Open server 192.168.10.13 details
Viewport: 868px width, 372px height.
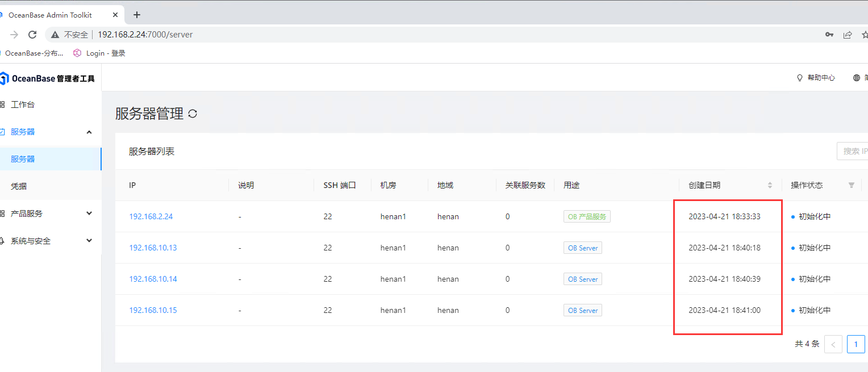click(x=153, y=248)
